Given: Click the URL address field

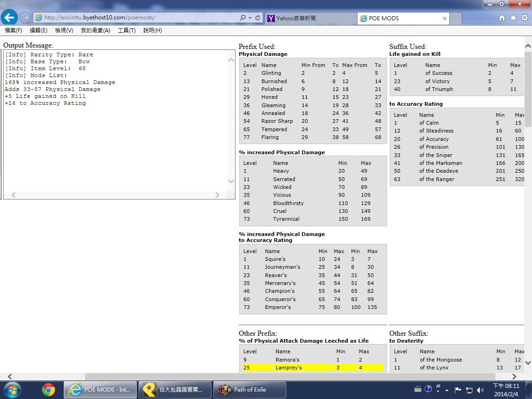Looking at the screenshot, I should (139, 18).
